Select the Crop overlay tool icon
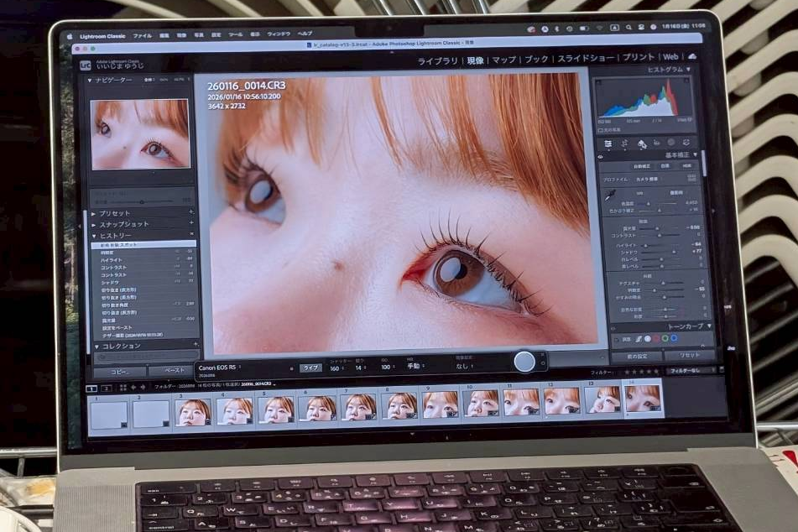The width and height of the screenshot is (798, 532). (625, 143)
